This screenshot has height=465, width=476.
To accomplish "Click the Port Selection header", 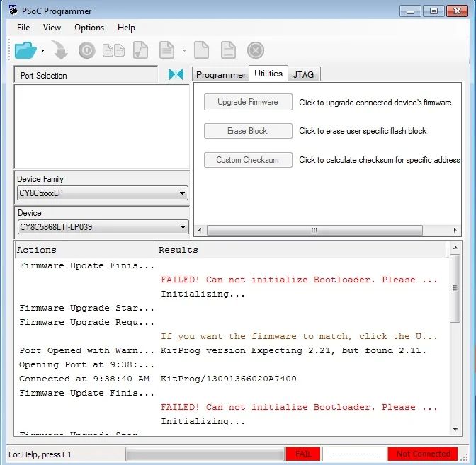I will [x=86, y=75].
